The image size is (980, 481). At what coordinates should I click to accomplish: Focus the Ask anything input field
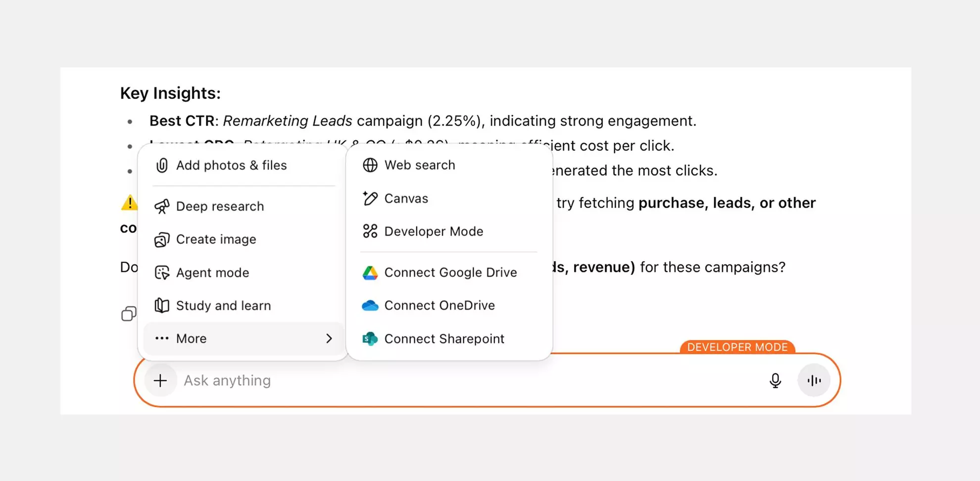click(x=445, y=380)
